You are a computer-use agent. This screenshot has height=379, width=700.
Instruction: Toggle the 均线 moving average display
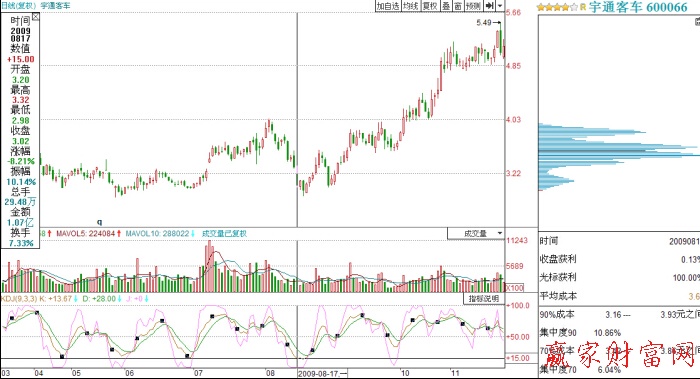(411, 6)
